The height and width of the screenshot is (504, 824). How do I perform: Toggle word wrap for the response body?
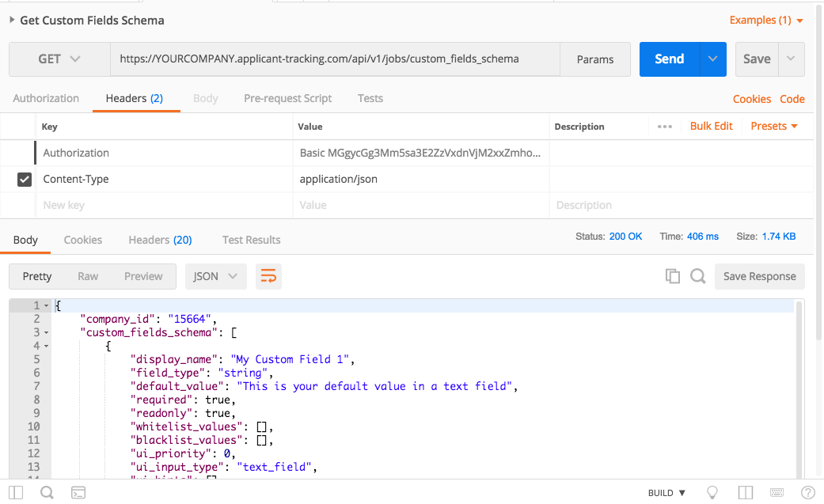pos(268,276)
